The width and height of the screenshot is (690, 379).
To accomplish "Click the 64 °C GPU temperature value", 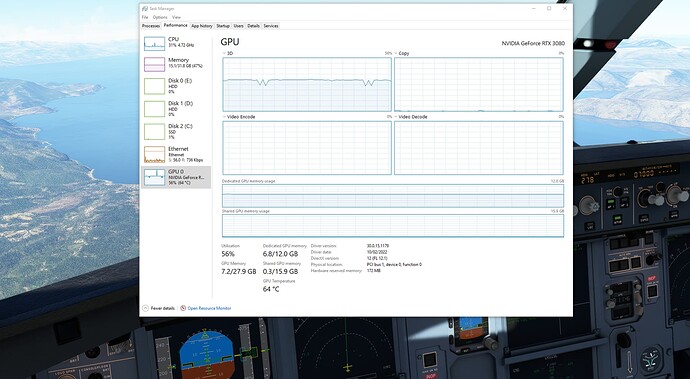I will click(271, 289).
